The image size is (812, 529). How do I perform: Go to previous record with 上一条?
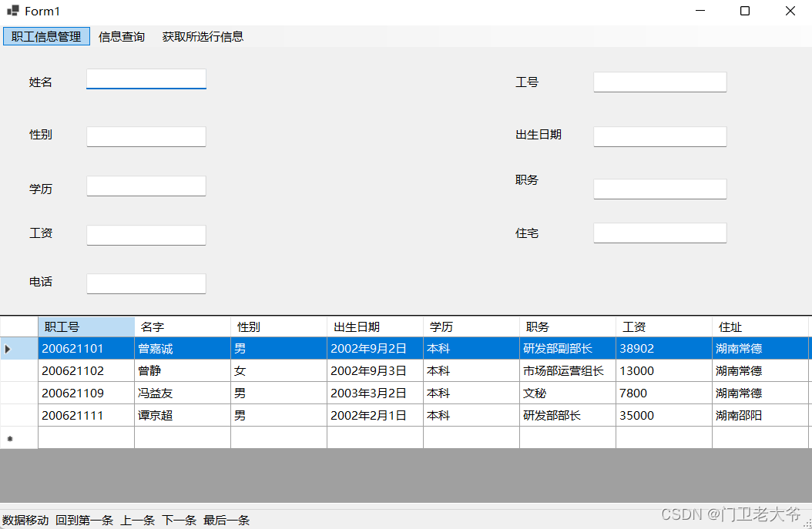[x=137, y=521]
